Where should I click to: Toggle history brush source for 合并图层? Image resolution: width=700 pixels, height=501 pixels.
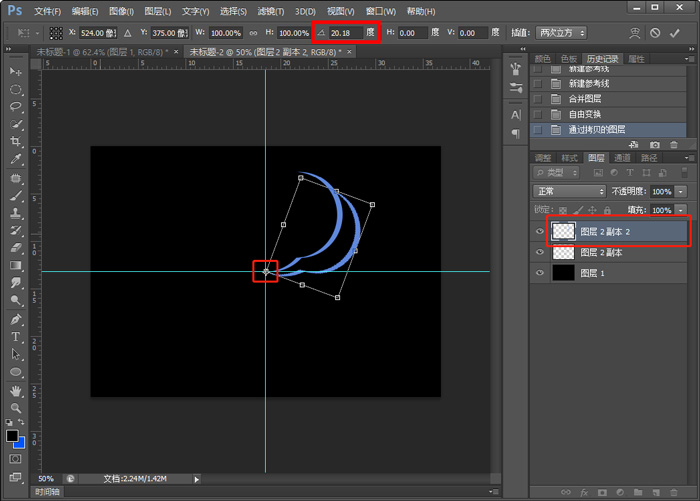pyautogui.click(x=538, y=99)
